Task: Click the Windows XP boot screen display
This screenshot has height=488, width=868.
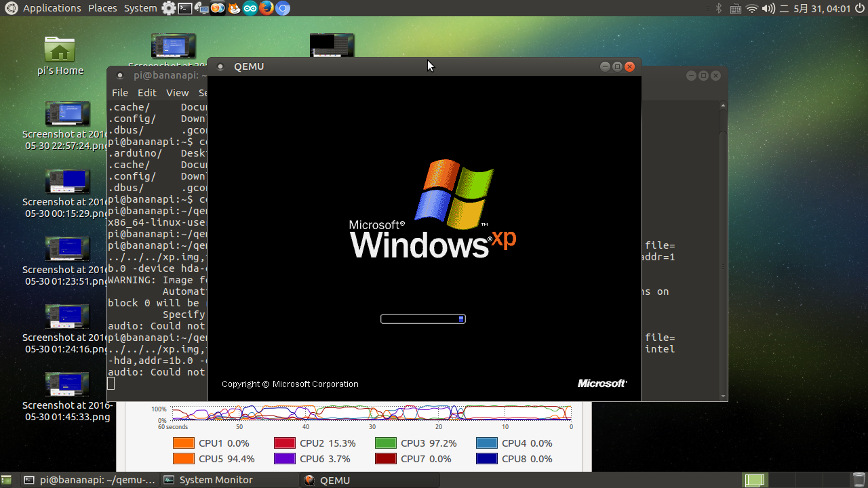Action: (x=424, y=238)
